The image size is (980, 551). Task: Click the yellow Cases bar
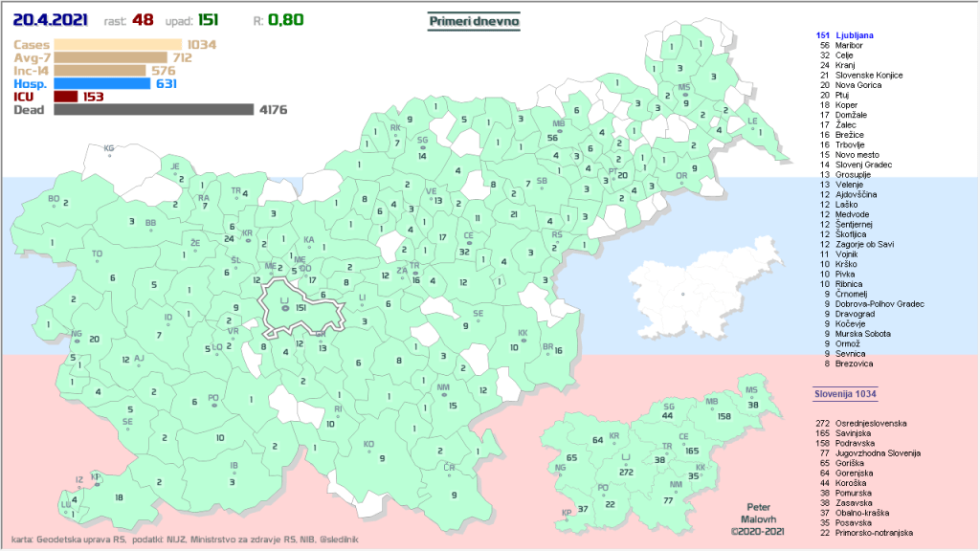coord(118,44)
